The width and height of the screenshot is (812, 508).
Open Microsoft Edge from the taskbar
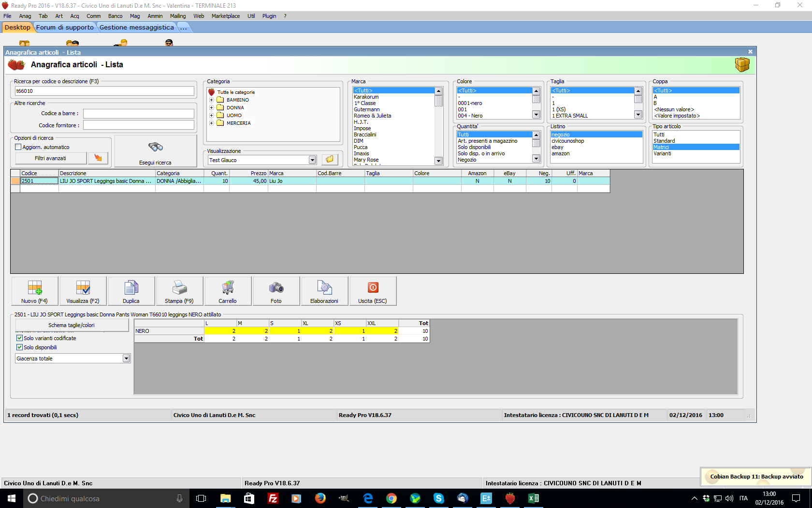pos(368,498)
